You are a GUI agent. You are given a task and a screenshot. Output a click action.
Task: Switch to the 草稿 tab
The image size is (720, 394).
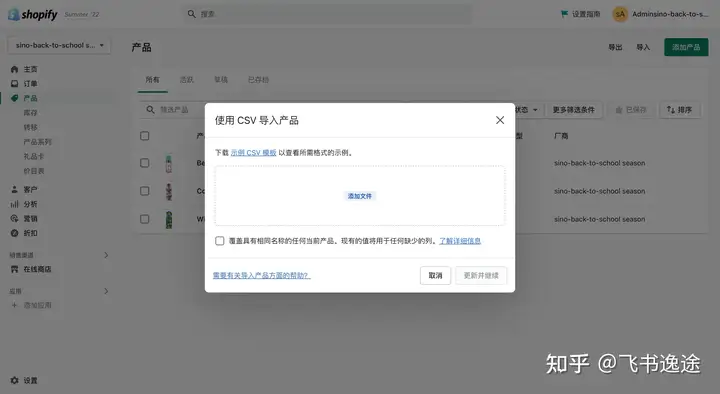[221, 80]
